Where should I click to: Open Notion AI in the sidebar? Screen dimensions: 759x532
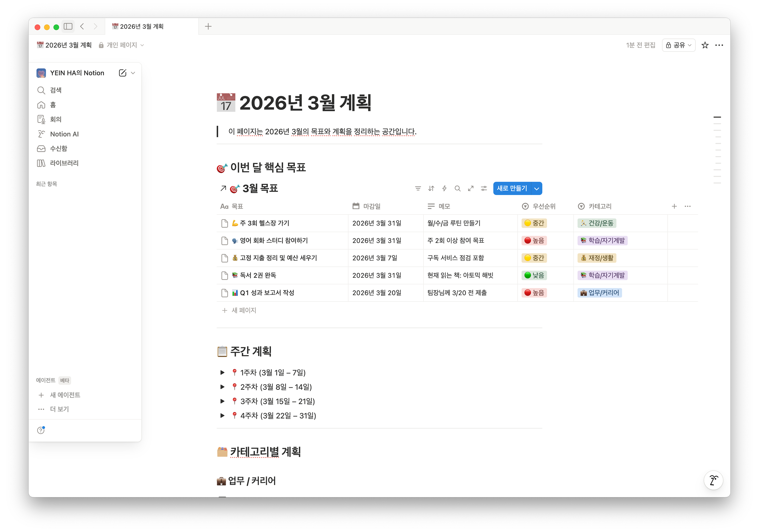coord(64,134)
